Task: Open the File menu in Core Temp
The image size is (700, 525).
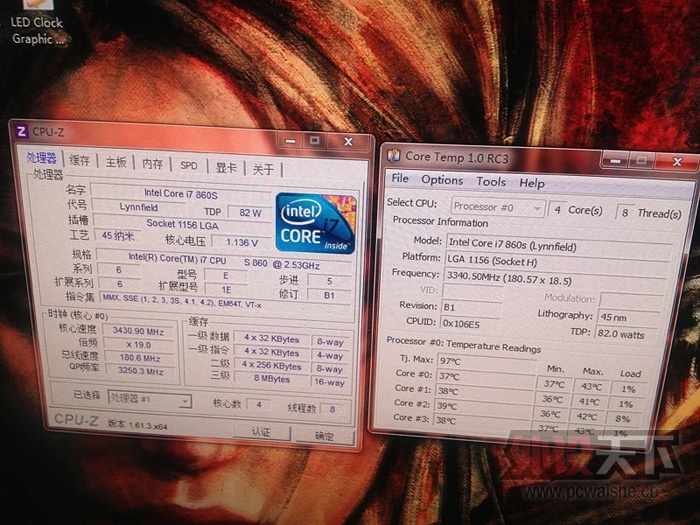Action: pyautogui.click(x=400, y=178)
